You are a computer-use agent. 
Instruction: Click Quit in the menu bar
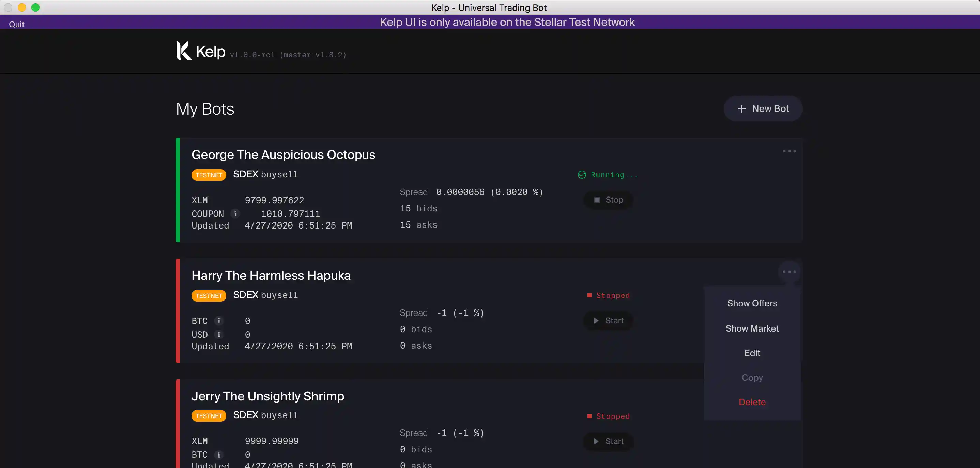[x=16, y=24]
